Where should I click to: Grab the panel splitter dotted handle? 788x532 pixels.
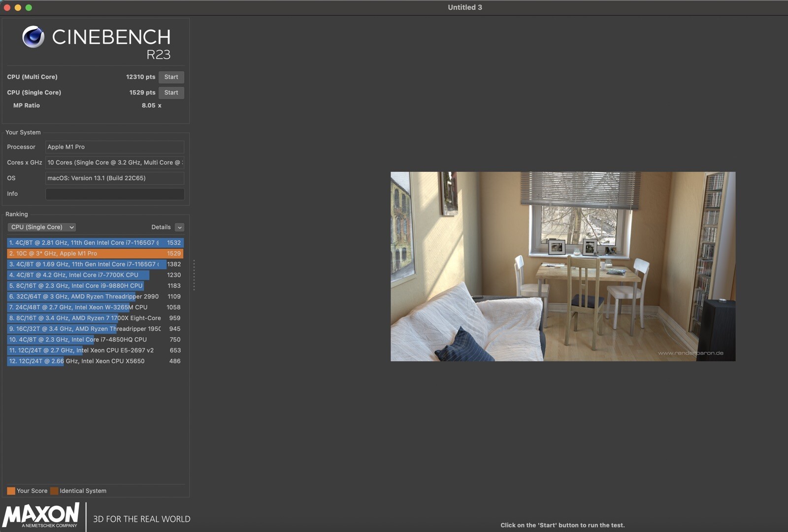coord(194,275)
